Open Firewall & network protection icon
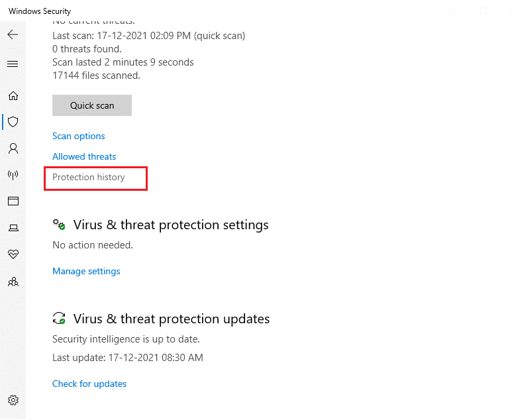 [x=13, y=175]
